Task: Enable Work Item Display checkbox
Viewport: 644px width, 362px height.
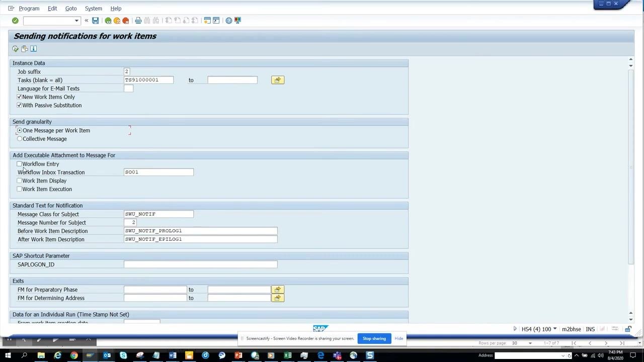Action: click(19, 181)
